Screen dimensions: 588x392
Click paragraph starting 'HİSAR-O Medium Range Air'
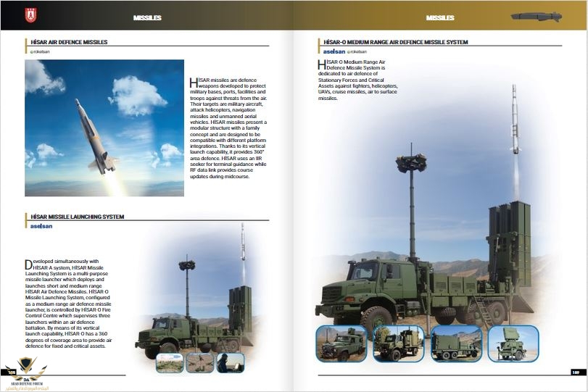pyautogui.click(x=357, y=80)
